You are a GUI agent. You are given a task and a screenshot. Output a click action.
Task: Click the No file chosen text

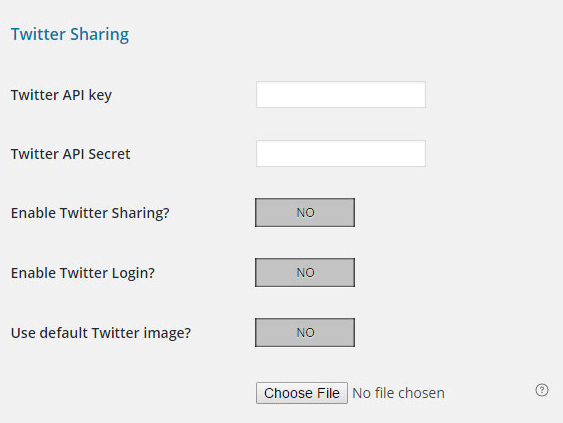click(399, 393)
